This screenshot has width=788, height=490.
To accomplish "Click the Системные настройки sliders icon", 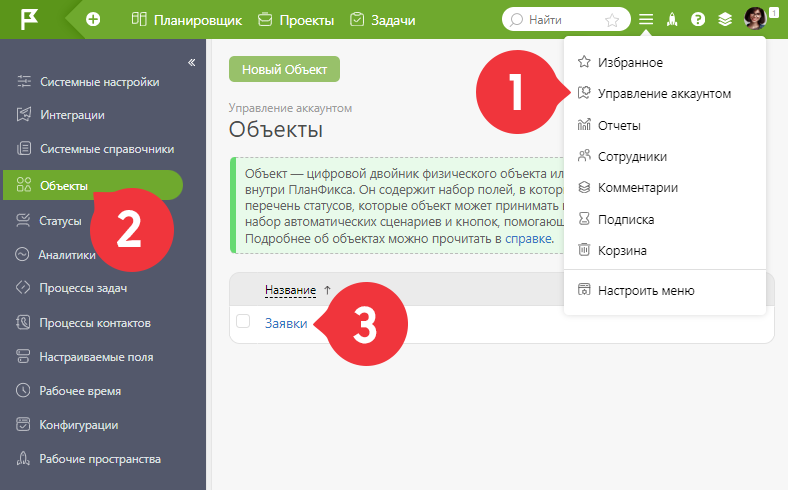I will click(x=24, y=81).
